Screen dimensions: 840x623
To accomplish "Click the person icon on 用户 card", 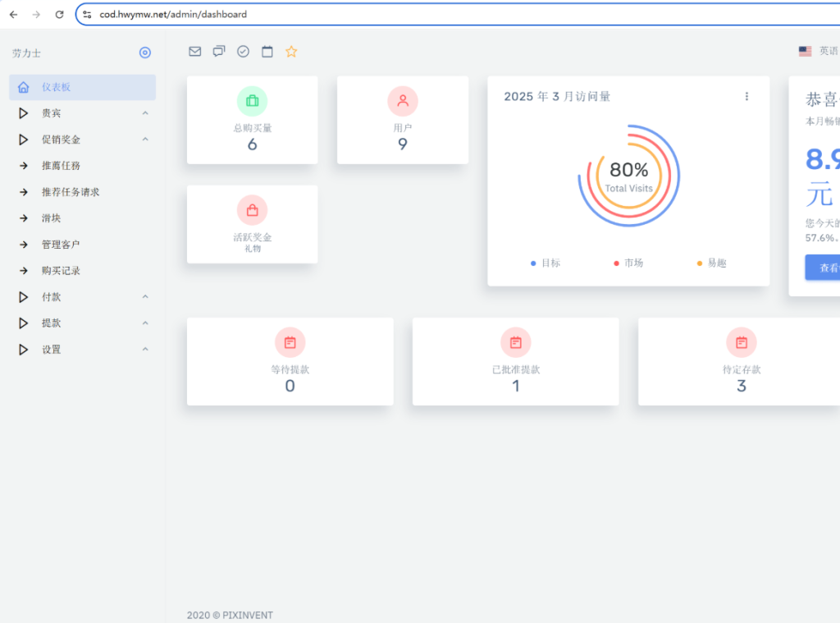I will [x=403, y=101].
